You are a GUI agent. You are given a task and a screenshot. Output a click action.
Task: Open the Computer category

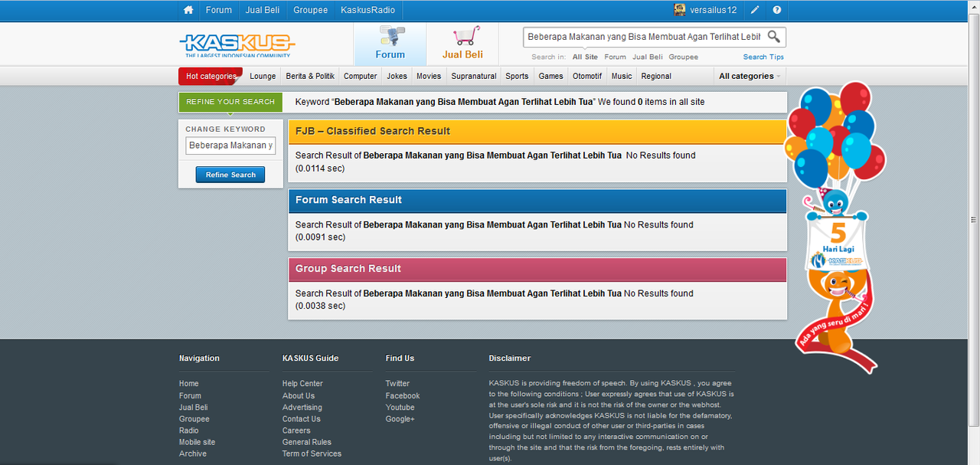coord(360,76)
